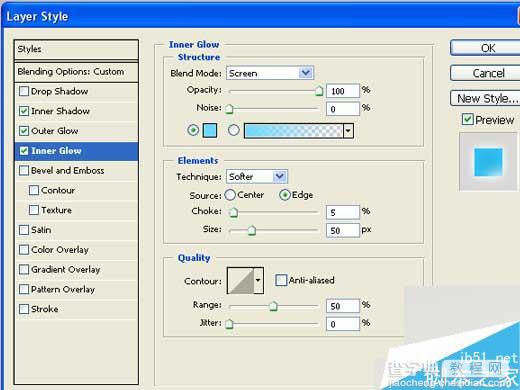Open the Blend Mode Screen dropdown
The height and width of the screenshot is (390, 520).
[270, 73]
